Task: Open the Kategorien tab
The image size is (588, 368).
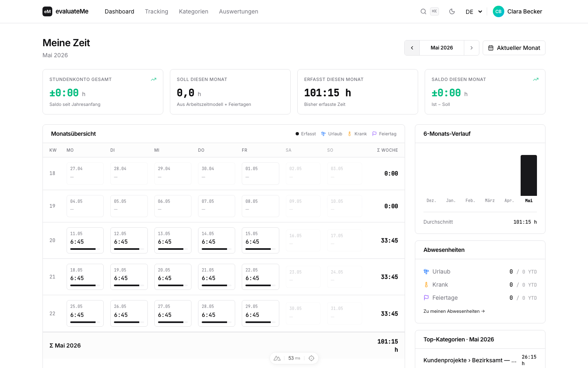Action: pyautogui.click(x=194, y=11)
